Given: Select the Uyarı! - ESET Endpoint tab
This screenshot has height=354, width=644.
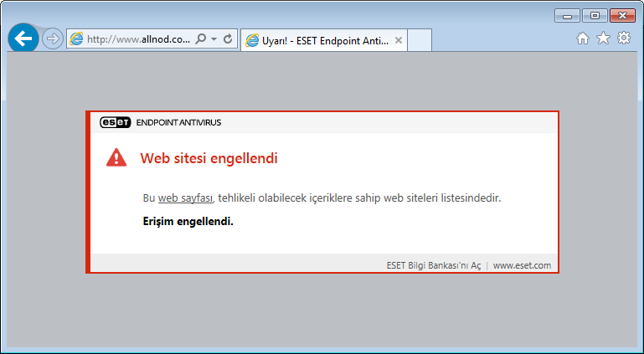Looking at the screenshot, I should point(323,40).
